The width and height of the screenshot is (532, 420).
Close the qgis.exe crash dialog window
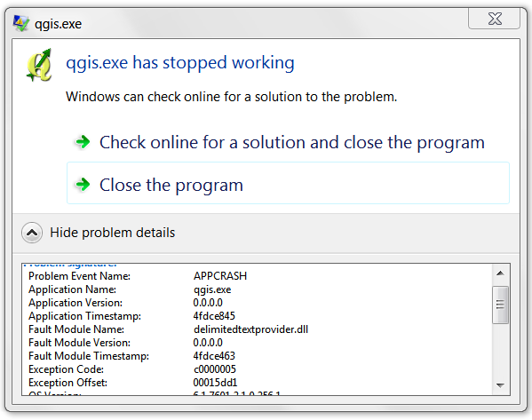[x=494, y=19]
